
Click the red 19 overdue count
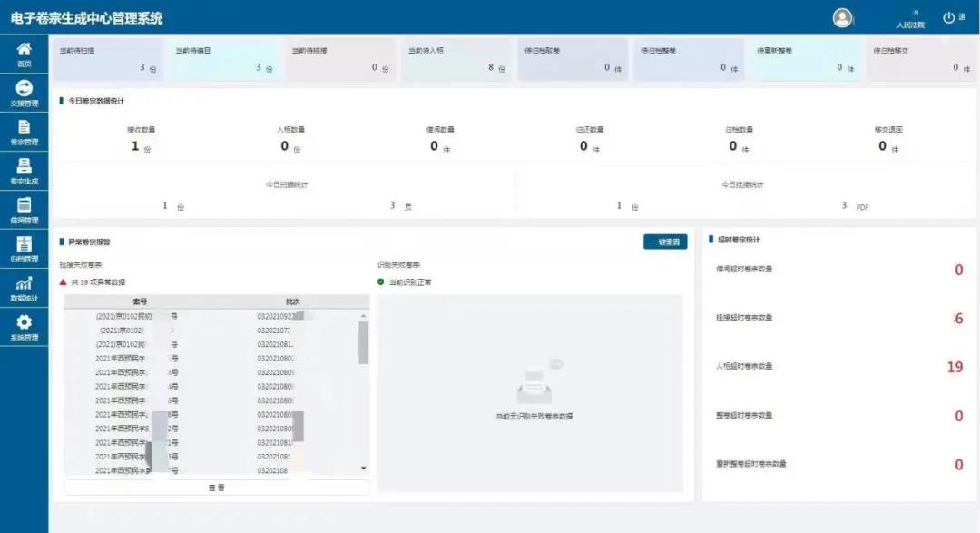point(954,367)
